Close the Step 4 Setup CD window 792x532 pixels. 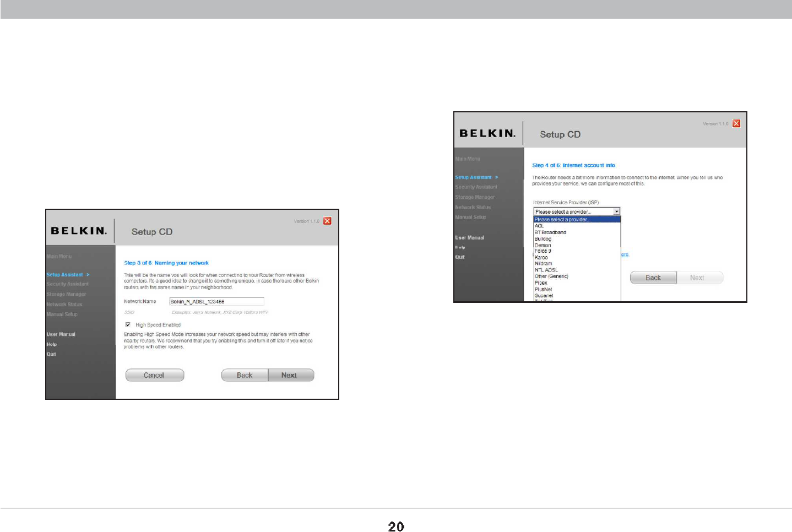[736, 123]
